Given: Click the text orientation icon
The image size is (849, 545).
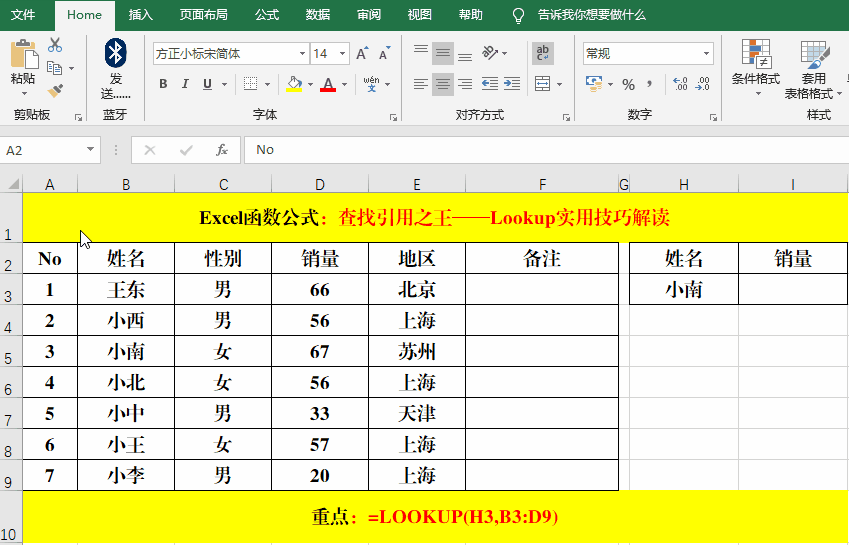Looking at the screenshot, I should click(x=490, y=53).
